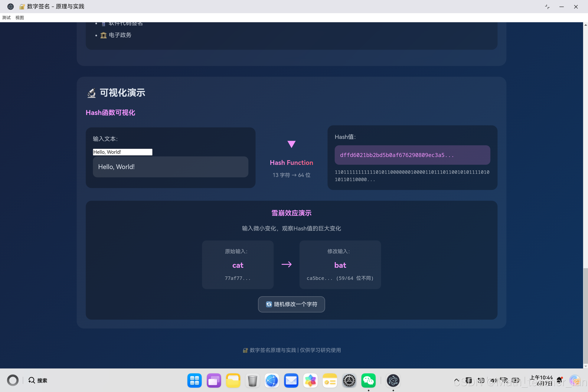This screenshot has height=392, width=588.
Task: Click the battery tray icon
Action: pos(516,381)
